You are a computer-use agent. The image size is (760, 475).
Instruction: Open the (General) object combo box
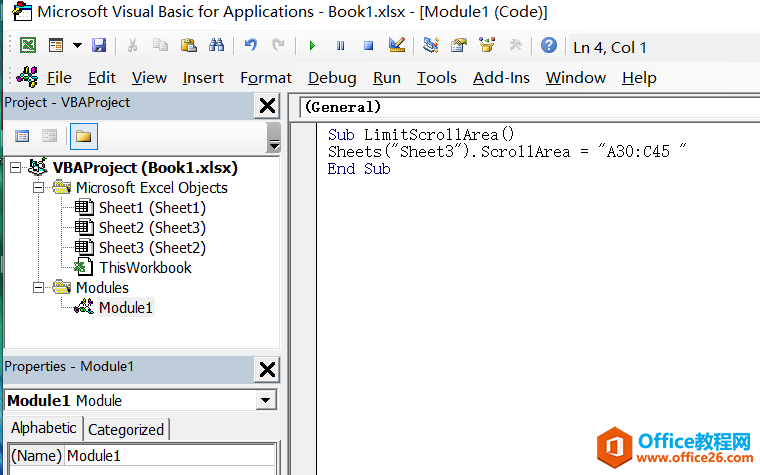click(x=530, y=107)
